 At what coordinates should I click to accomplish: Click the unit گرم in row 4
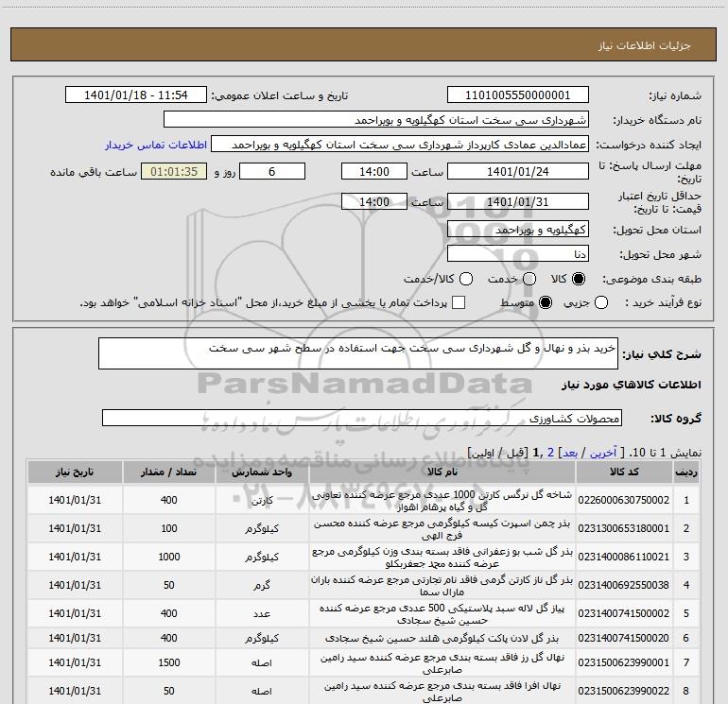tap(262, 585)
